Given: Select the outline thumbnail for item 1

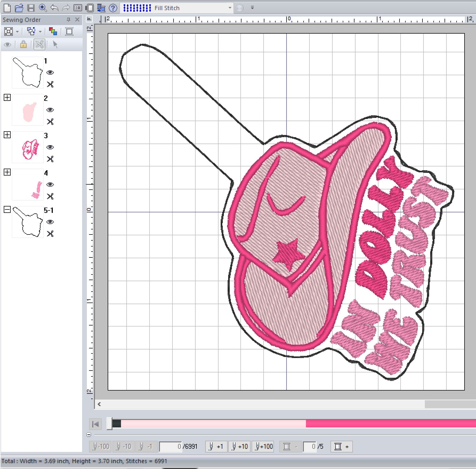Looking at the screenshot, I should pyautogui.click(x=28, y=73).
